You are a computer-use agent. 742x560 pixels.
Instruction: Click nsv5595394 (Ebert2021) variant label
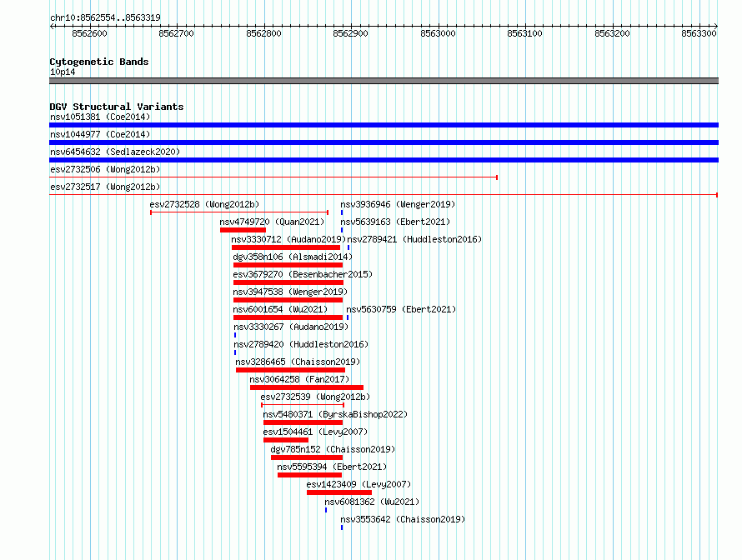tap(332, 467)
